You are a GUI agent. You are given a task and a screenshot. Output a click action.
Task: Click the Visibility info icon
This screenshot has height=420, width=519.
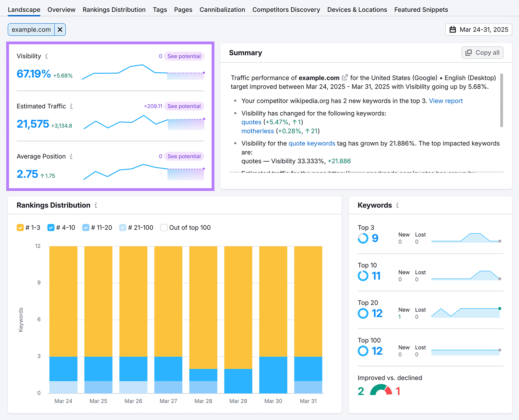point(46,56)
